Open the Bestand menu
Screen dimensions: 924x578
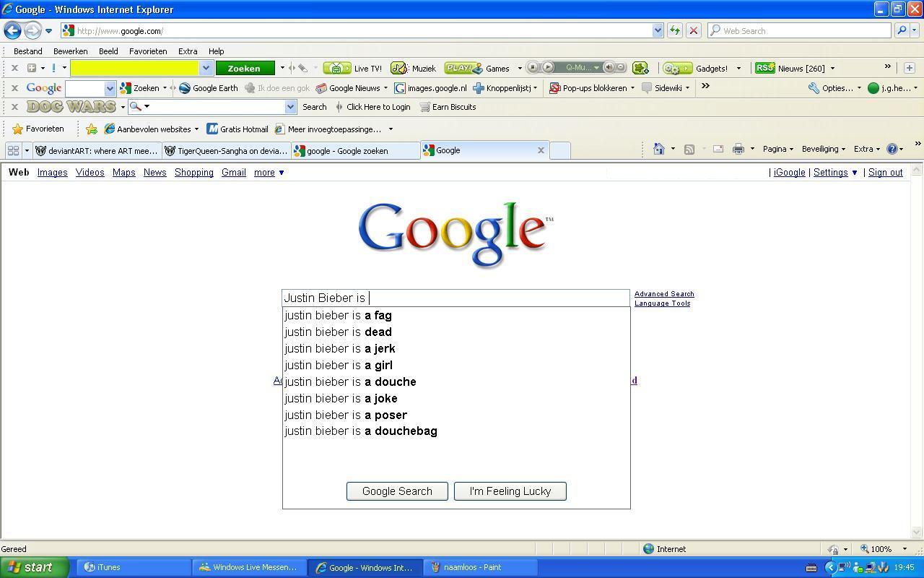coord(28,51)
